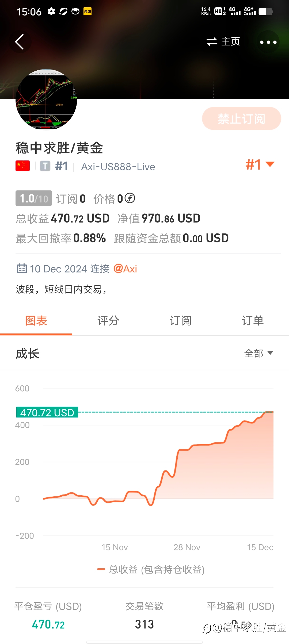Image resolution: width=289 pixels, height=644 pixels.
Task: Tap the 470.72 USD chart value label
Action: (x=47, y=412)
